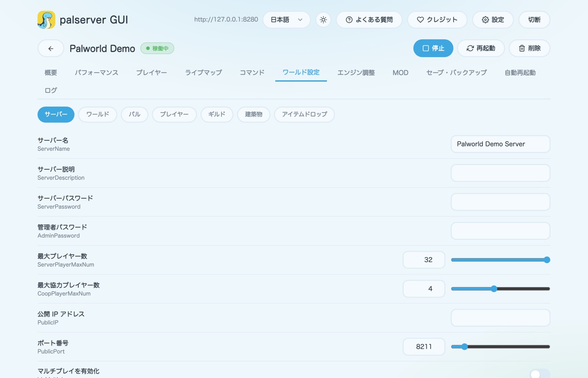Click the Palworld Demo server title

point(102,49)
